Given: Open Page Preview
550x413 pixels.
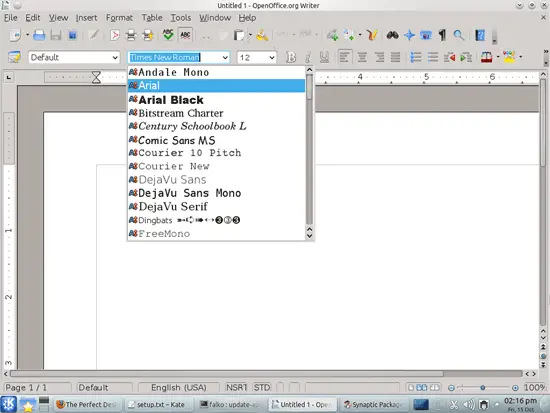Looking at the screenshot, I should tap(148, 35).
